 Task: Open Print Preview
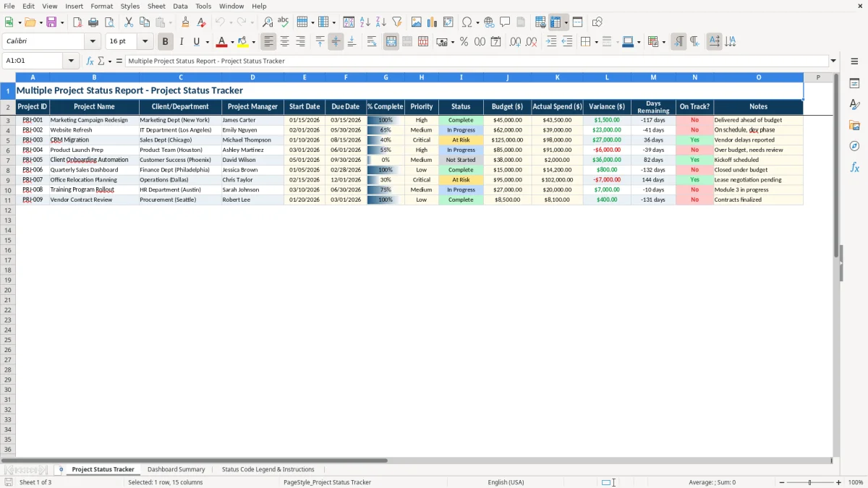tap(109, 22)
